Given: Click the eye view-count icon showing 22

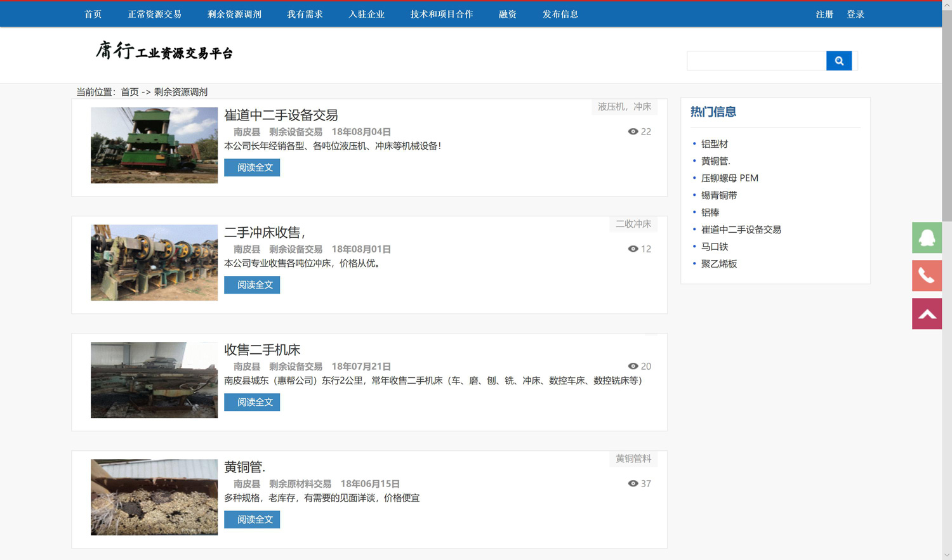Looking at the screenshot, I should coord(632,131).
